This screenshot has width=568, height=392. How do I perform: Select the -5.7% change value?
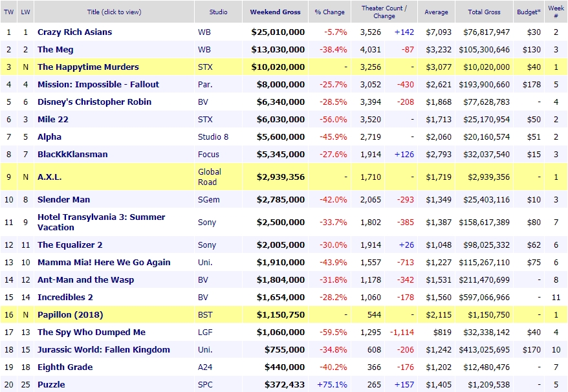(x=336, y=32)
